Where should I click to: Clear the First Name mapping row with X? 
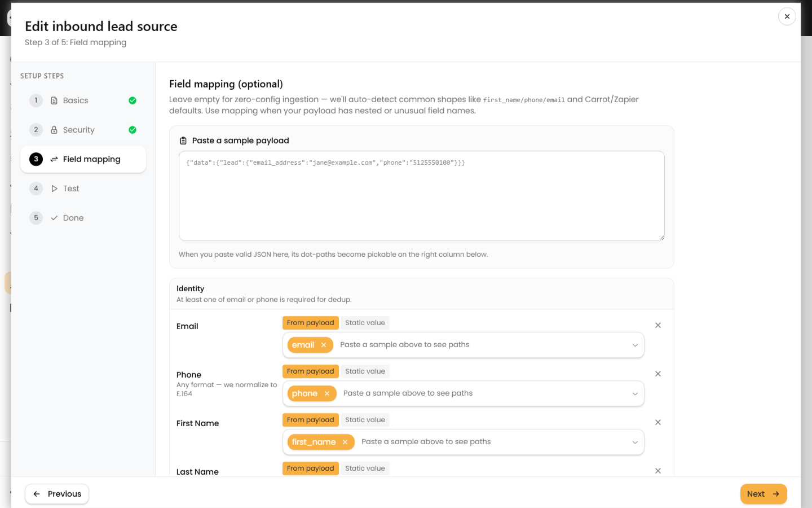pyautogui.click(x=658, y=422)
